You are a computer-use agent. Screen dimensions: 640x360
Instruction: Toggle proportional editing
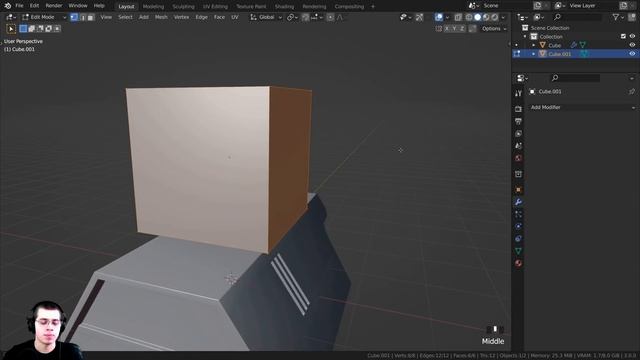point(330,17)
